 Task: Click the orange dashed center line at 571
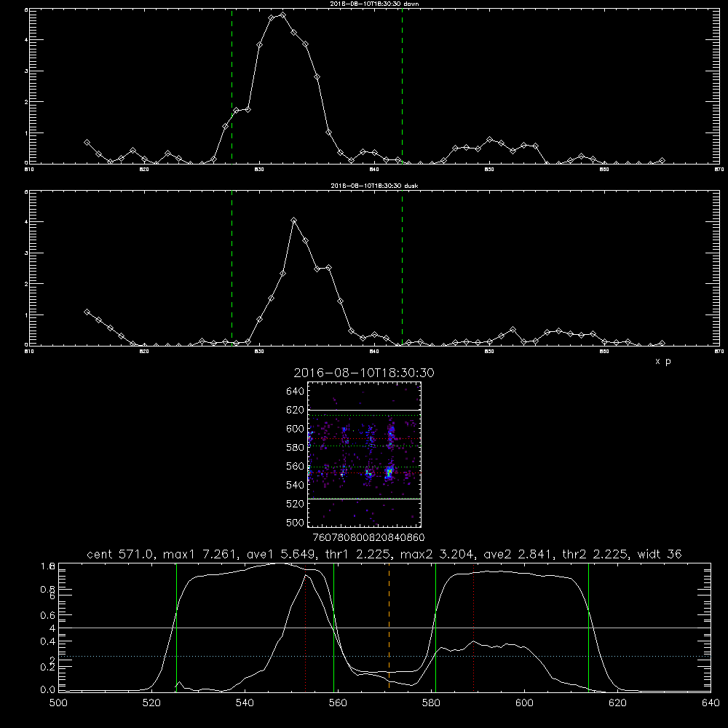[389, 627]
